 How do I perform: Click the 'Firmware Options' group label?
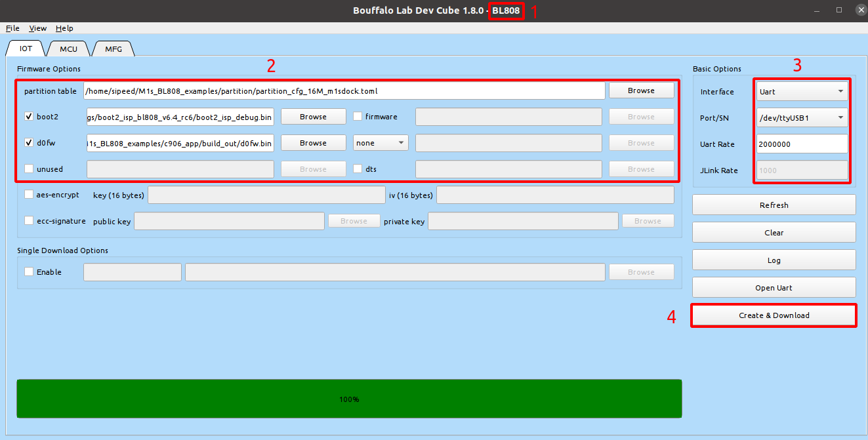click(x=49, y=69)
